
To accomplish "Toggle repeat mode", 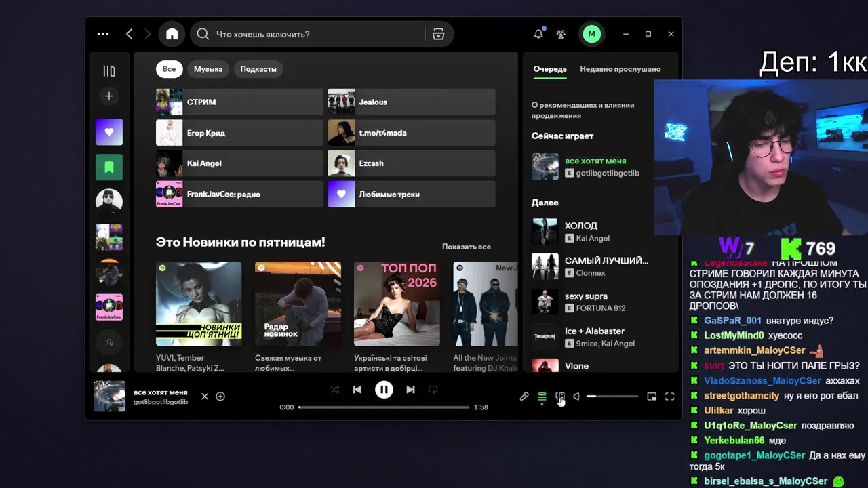I will coord(433,390).
